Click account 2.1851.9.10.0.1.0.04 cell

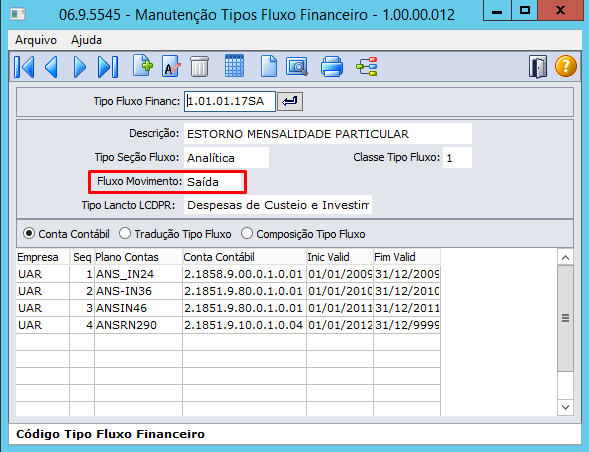pos(245,325)
